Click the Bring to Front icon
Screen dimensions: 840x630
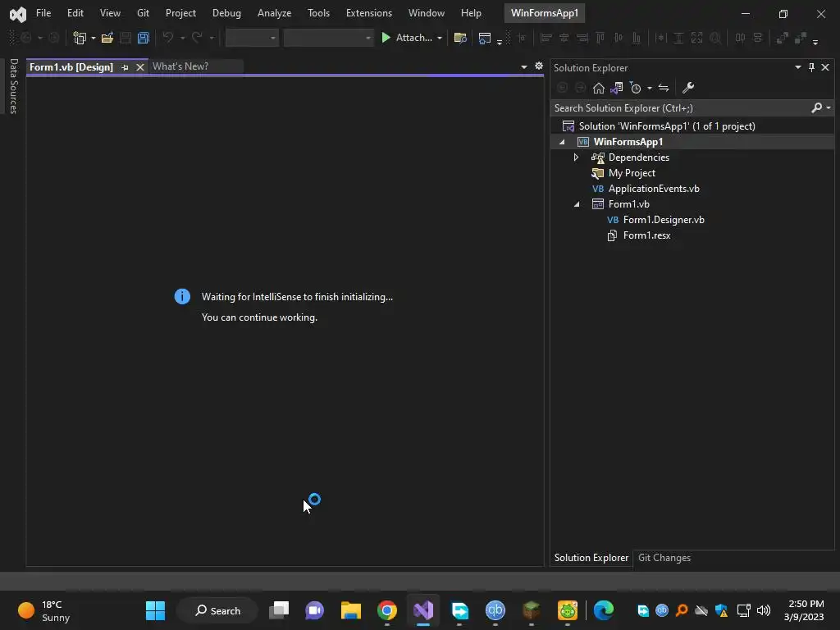(x=783, y=38)
